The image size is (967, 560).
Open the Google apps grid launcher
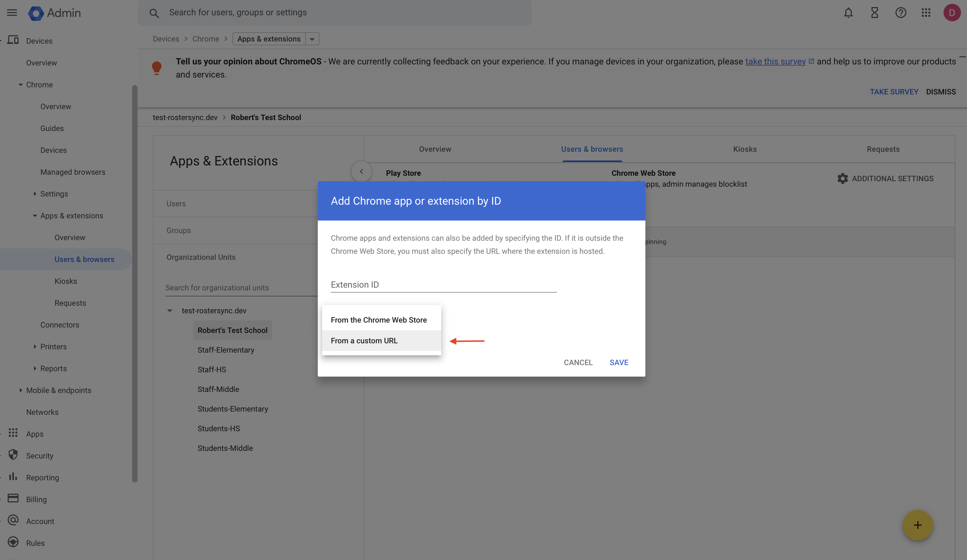pyautogui.click(x=926, y=12)
